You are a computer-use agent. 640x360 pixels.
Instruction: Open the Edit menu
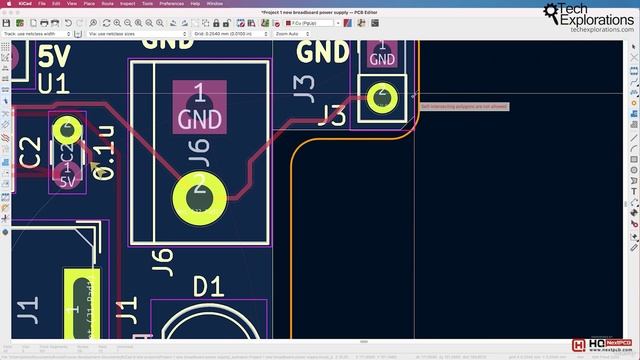click(56, 4)
